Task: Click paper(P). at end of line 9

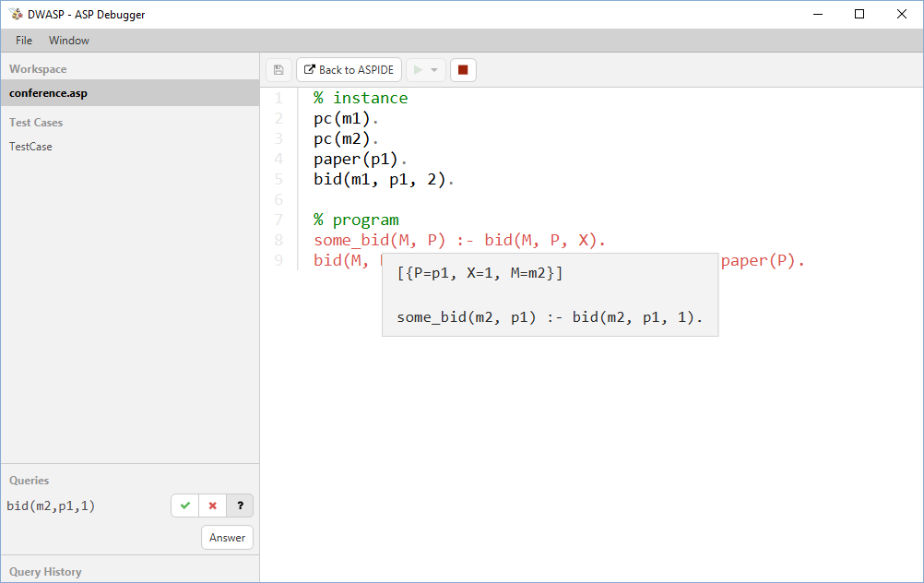Action: (x=763, y=260)
